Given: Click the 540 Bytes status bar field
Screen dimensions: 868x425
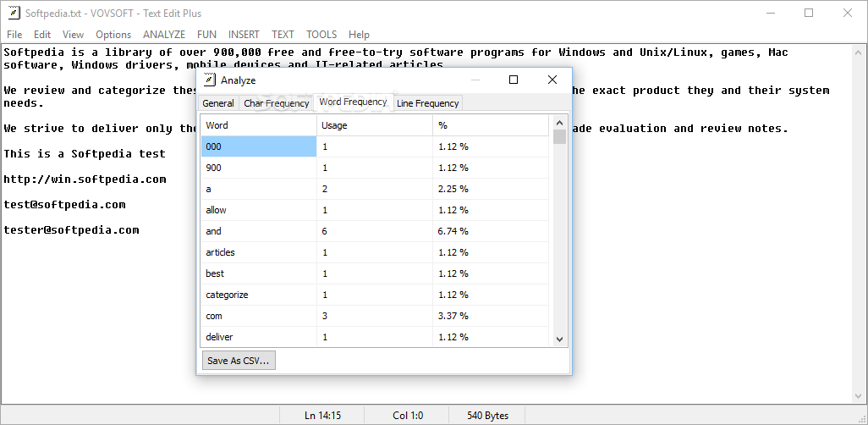Looking at the screenshot, I should pyautogui.click(x=487, y=415).
